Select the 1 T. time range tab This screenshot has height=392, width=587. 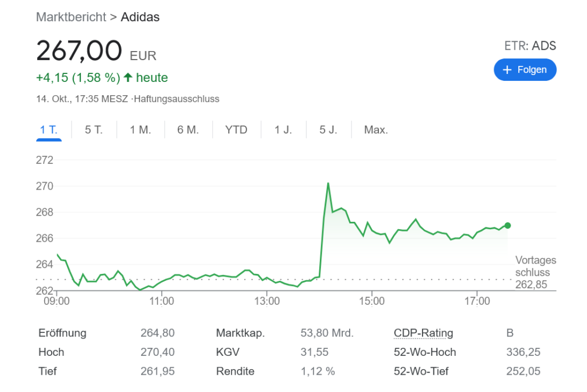coord(49,130)
